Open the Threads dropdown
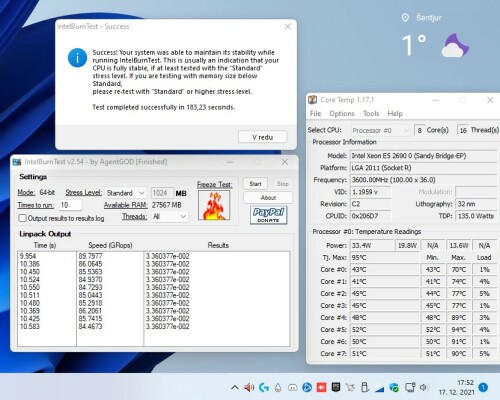This screenshot has height=400, width=500. [169, 217]
